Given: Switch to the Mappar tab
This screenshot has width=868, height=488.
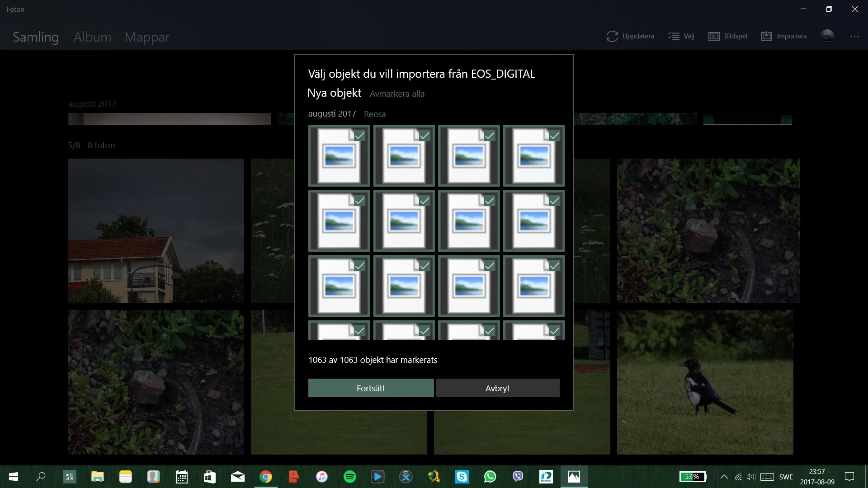Looking at the screenshot, I should 147,37.
